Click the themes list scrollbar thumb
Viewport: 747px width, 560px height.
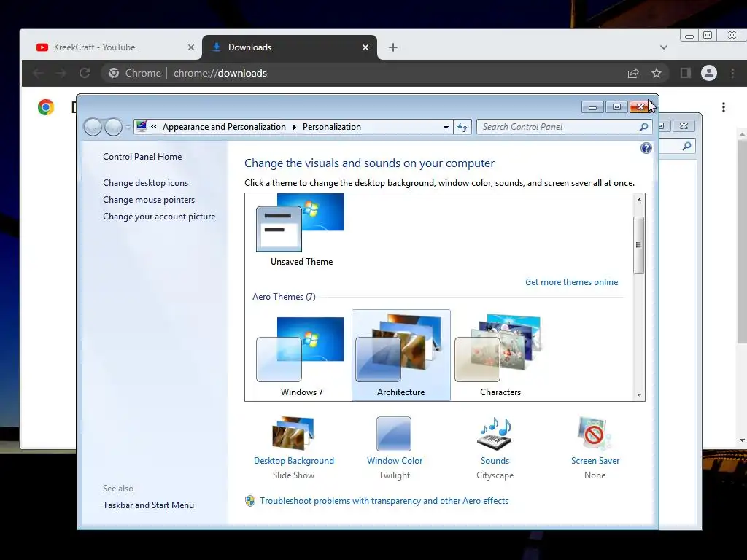(639, 245)
